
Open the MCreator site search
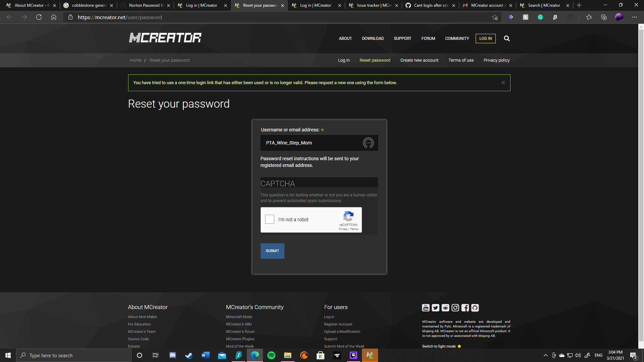(507, 38)
